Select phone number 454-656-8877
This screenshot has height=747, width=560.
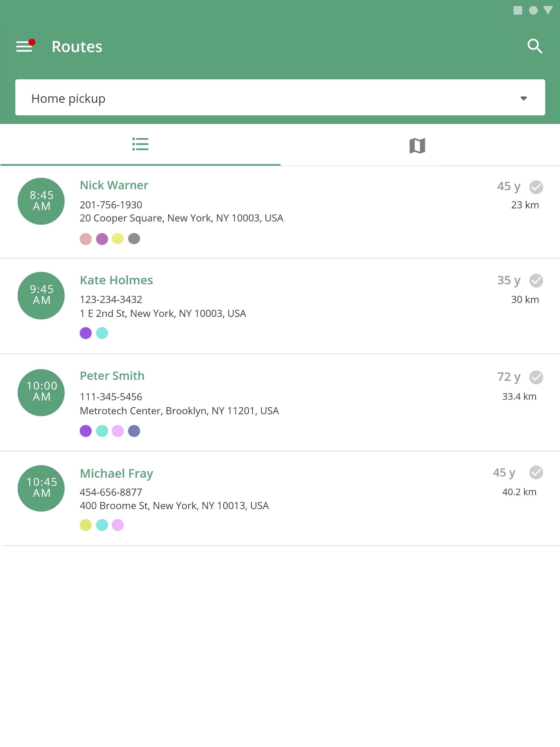111,492
